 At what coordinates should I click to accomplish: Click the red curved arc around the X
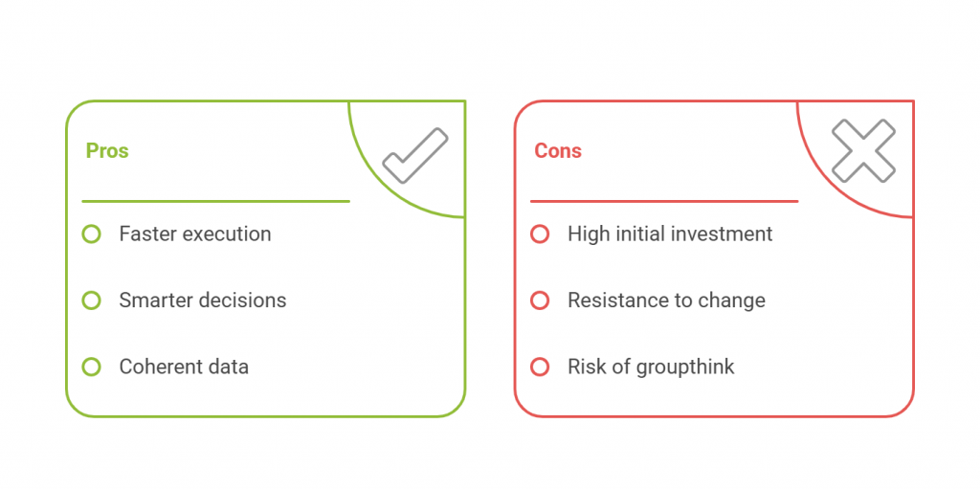(817, 176)
